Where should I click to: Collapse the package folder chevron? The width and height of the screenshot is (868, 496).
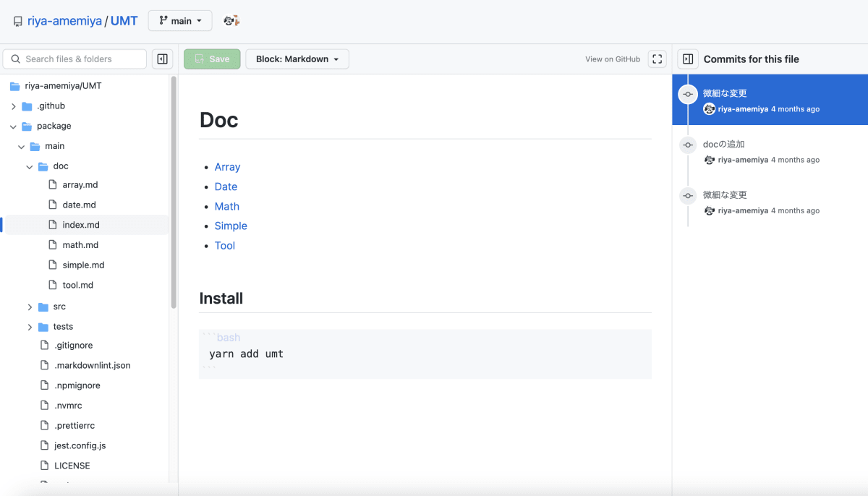(14, 126)
